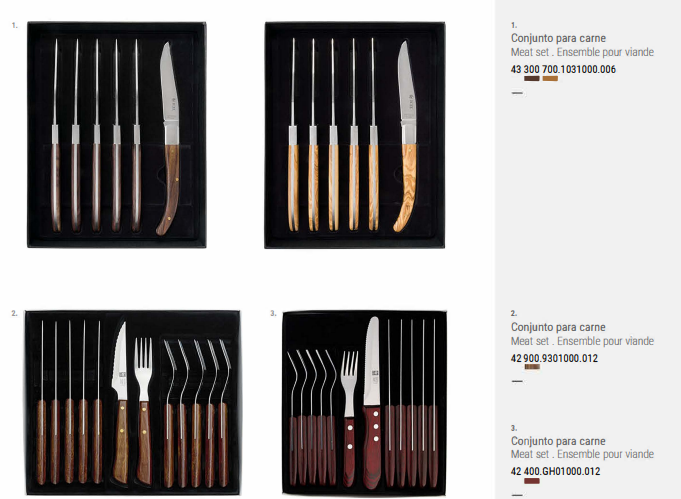This screenshot has height=499, width=681.
Task: Select the light orange-brown color swatch
Action: pyautogui.click(x=550, y=79)
